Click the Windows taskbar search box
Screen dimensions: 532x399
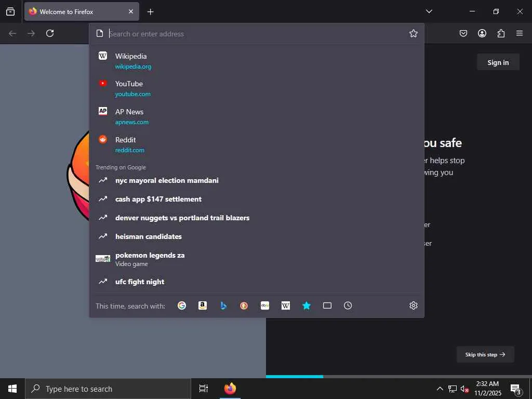point(108,389)
